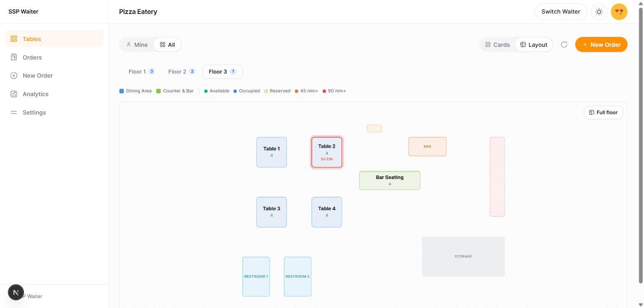The width and height of the screenshot is (644, 308).
Task: Switch filter to Mine tables
Action: pos(137,45)
